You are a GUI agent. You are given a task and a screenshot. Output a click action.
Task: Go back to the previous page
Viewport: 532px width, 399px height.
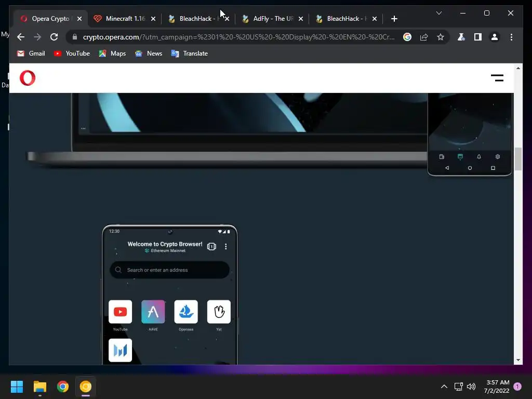(x=21, y=37)
